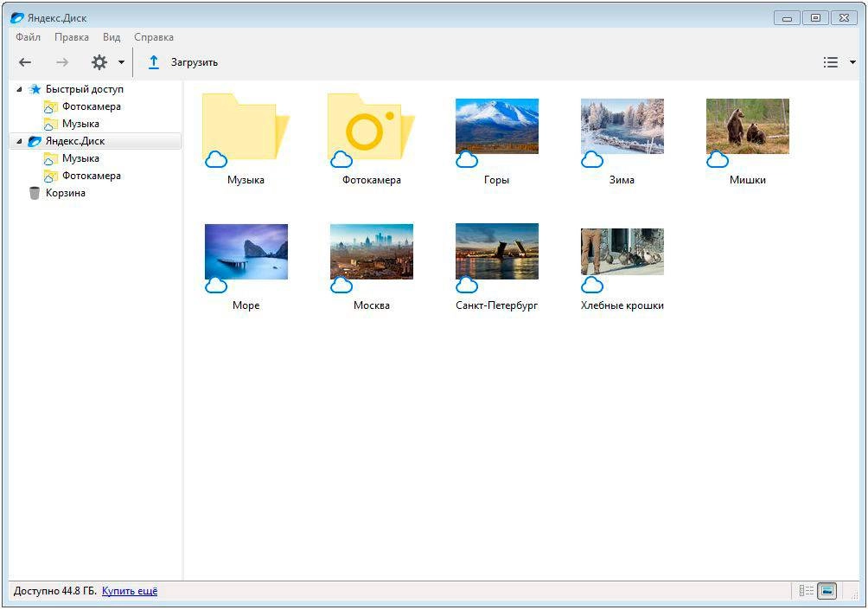
Task: Select Быстрый доступ in the sidebar
Action: (x=84, y=89)
